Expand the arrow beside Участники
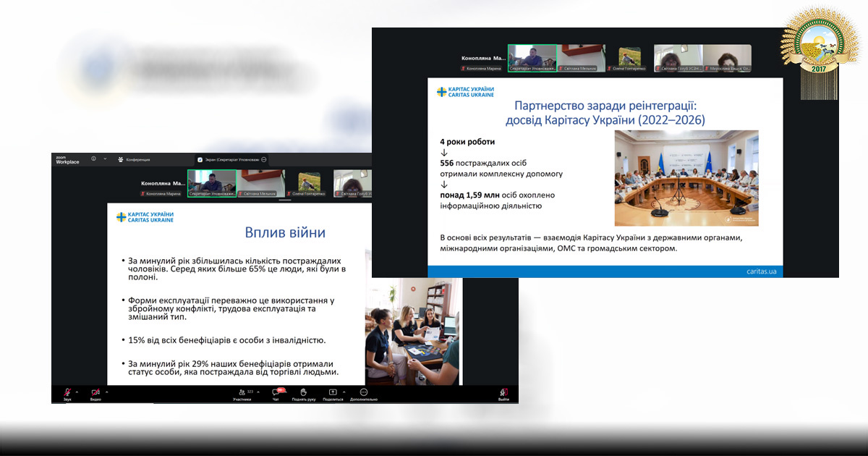 tap(257, 391)
